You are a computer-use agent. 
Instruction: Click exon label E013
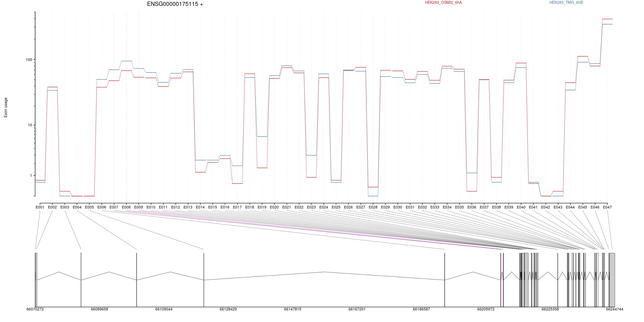click(188, 207)
